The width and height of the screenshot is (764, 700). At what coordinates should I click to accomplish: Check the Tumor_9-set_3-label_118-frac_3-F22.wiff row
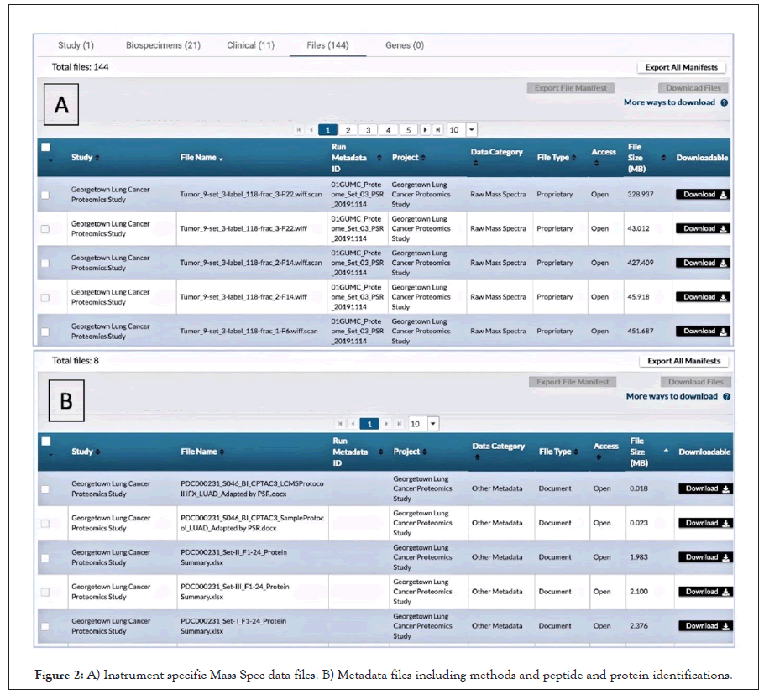click(x=45, y=228)
